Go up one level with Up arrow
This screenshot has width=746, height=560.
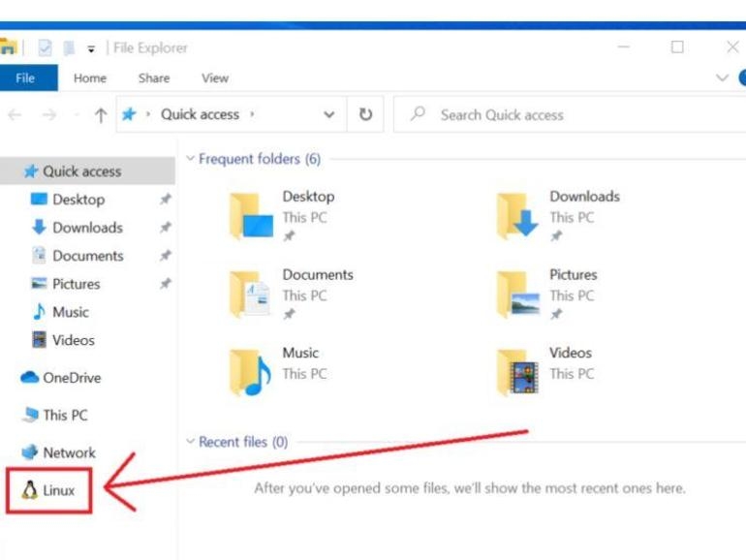coord(101,114)
